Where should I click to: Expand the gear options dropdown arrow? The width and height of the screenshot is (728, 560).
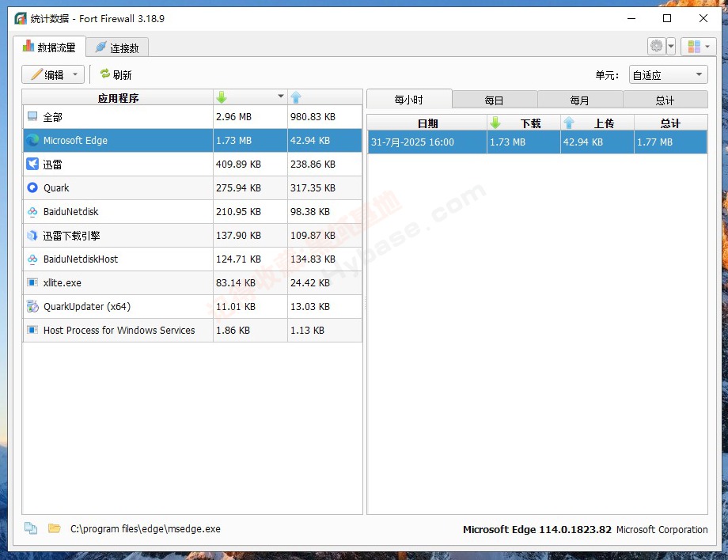[x=671, y=47]
